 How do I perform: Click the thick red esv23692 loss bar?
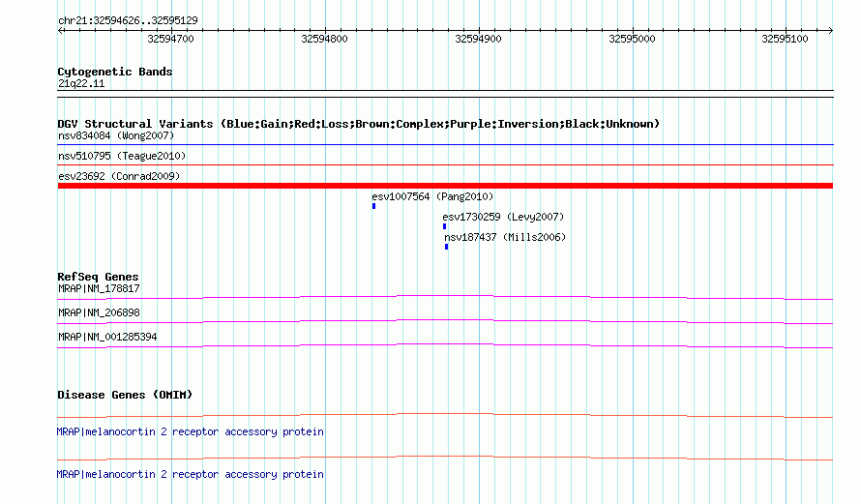tap(445, 186)
